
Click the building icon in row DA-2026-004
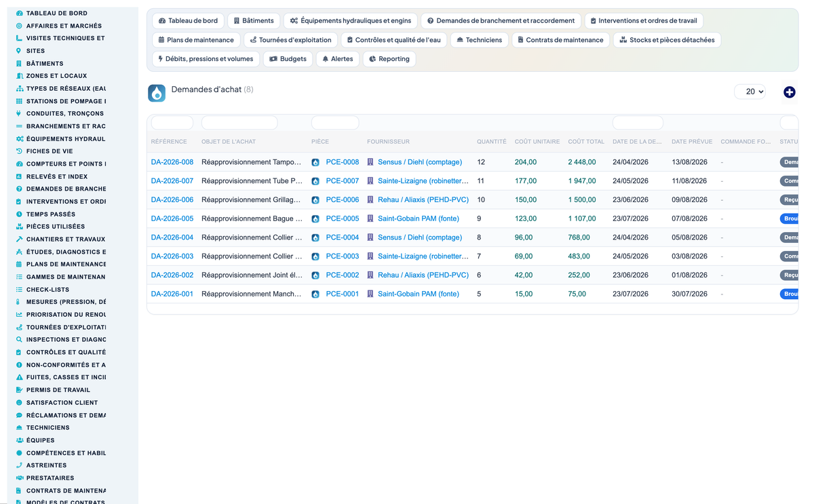point(370,237)
